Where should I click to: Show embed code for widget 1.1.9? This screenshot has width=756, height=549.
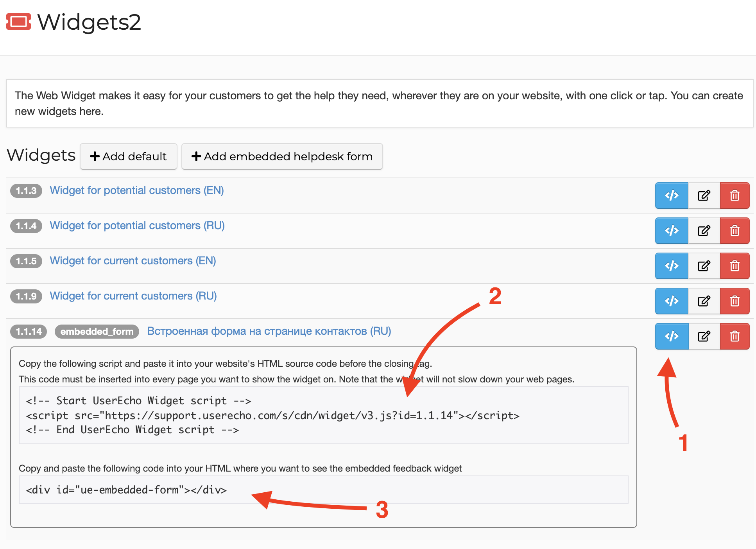click(x=672, y=301)
